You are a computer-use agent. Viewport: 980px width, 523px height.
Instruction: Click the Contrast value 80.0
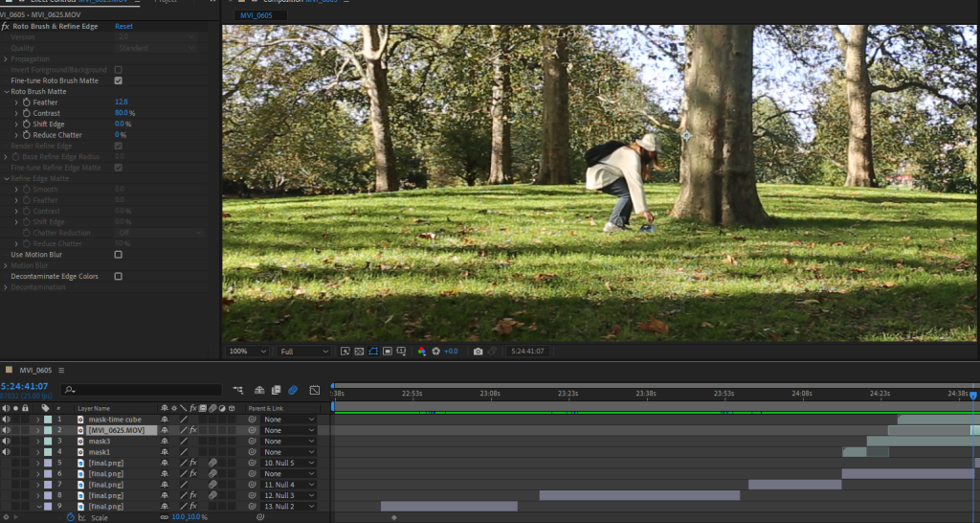pos(122,113)
